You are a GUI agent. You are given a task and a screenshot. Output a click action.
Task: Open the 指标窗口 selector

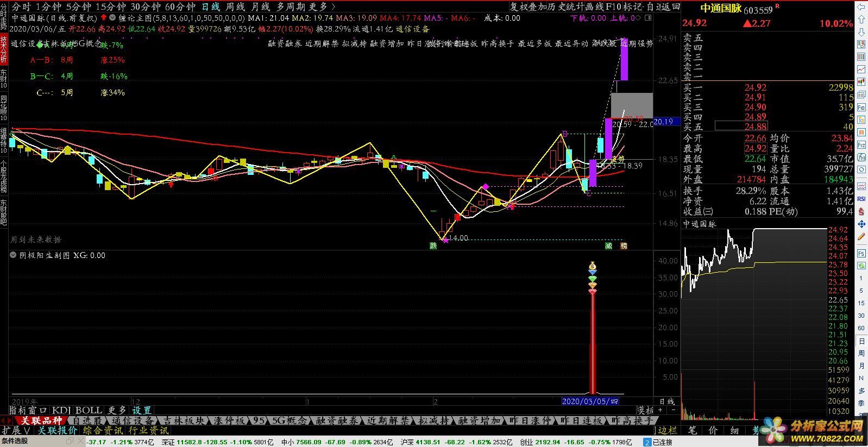29,410
